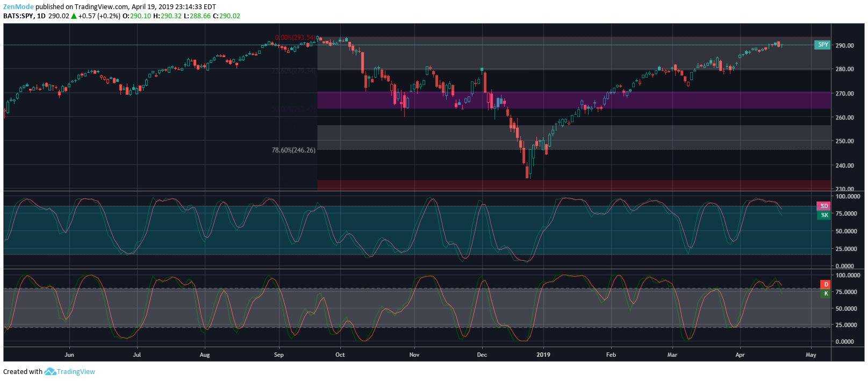868x381 pixels.
Task: Click the dark red zone near 230
Action: (x=573, y=185)
